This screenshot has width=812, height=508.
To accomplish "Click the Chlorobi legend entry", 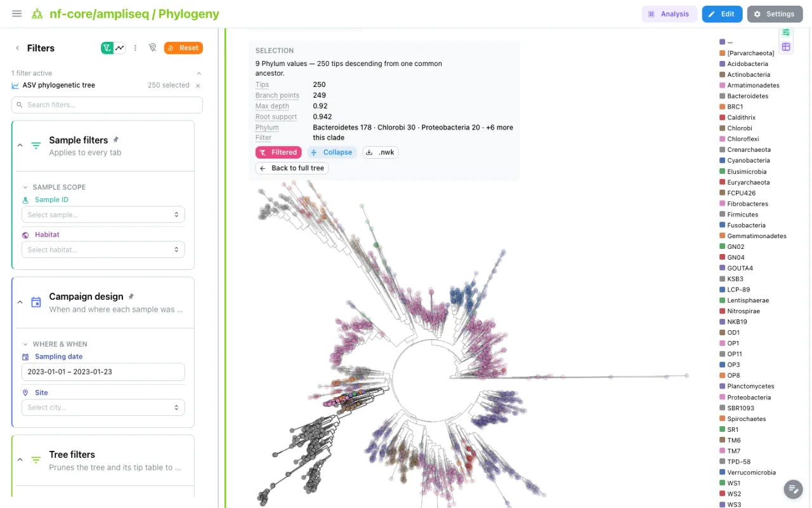I will (x=740, y=128).
